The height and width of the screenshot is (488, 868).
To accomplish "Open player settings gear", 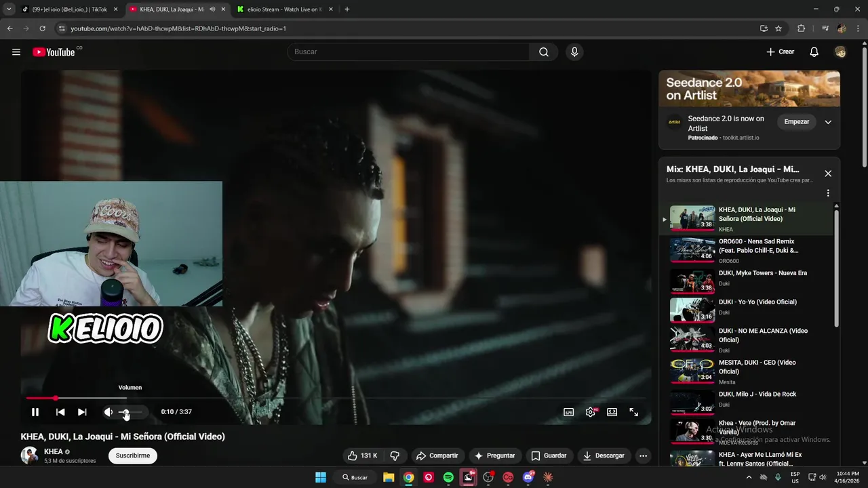I will point(591,412).
